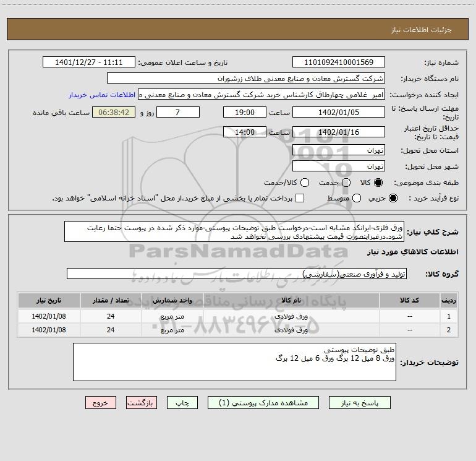Select the 'کالا' radio button
Viewport: 476px width, 461px height.
(378, 183)
